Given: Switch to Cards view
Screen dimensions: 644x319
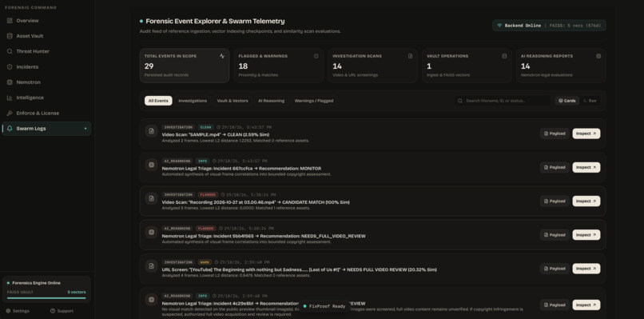Looking at the screenshot, I should pyautogui.click(x=567, y=101).
